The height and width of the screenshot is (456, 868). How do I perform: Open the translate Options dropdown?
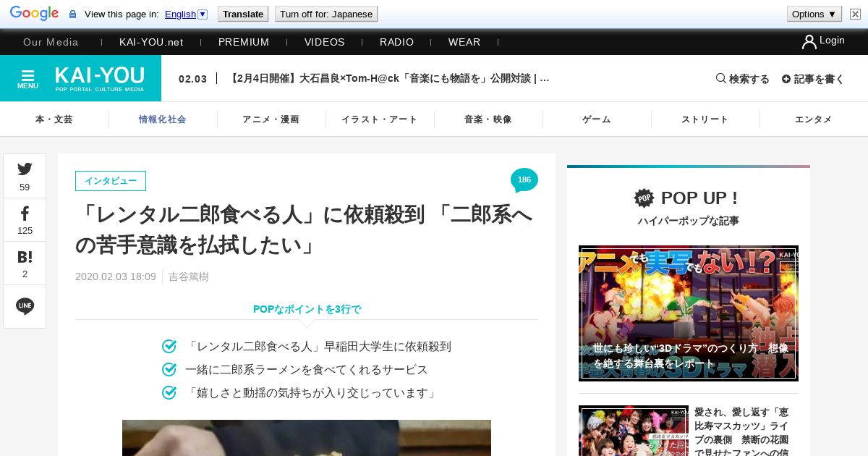[x=814, y=14]
